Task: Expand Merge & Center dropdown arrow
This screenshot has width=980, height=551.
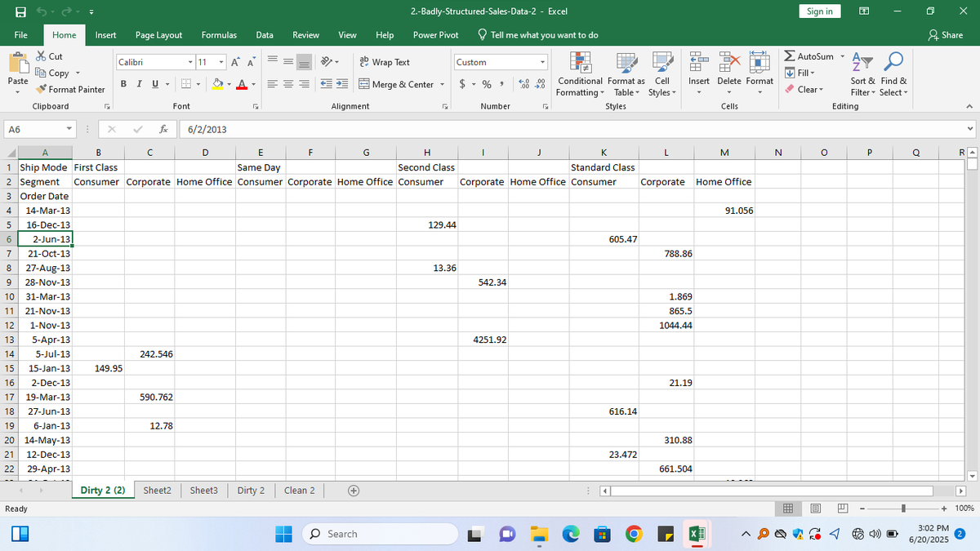Action: pyautogui.click(x=444, y=85)
